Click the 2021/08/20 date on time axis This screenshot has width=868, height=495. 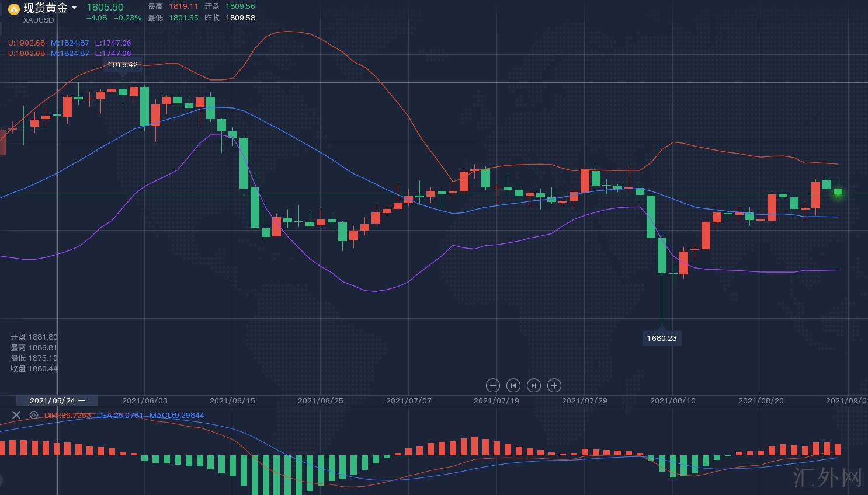coord(761,400)
